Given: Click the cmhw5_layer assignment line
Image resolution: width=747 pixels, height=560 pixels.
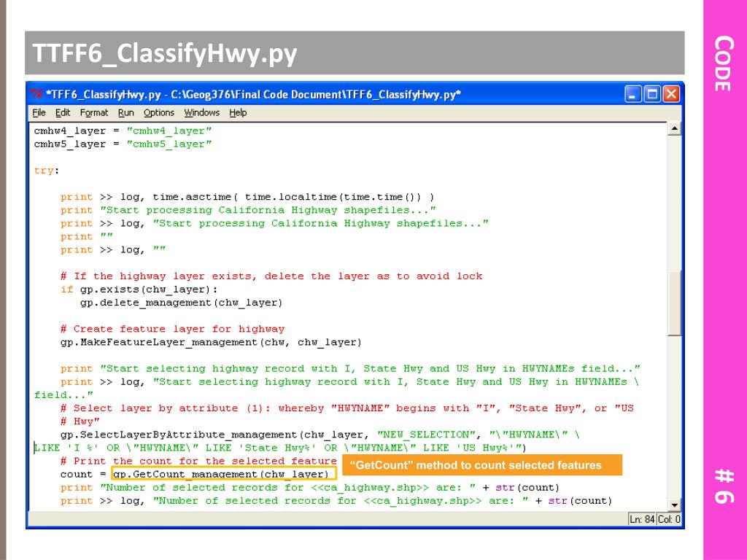Looking at the screenshot, I should click(x=123, y=144).
